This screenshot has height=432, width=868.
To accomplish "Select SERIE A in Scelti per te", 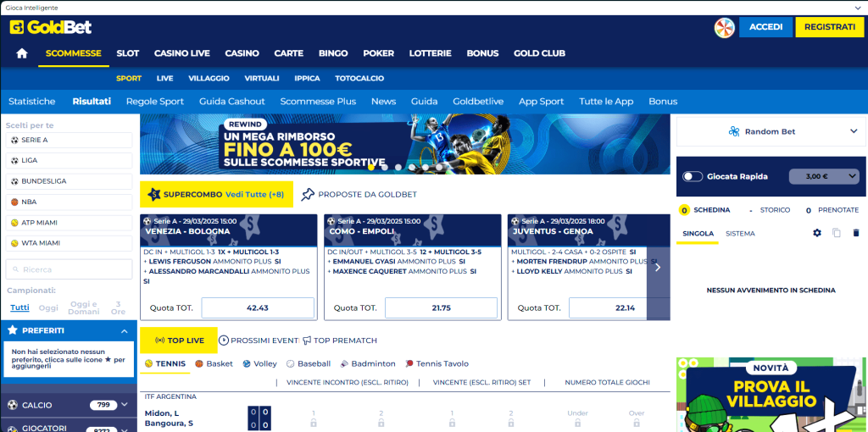I will (x=70, y=140).
